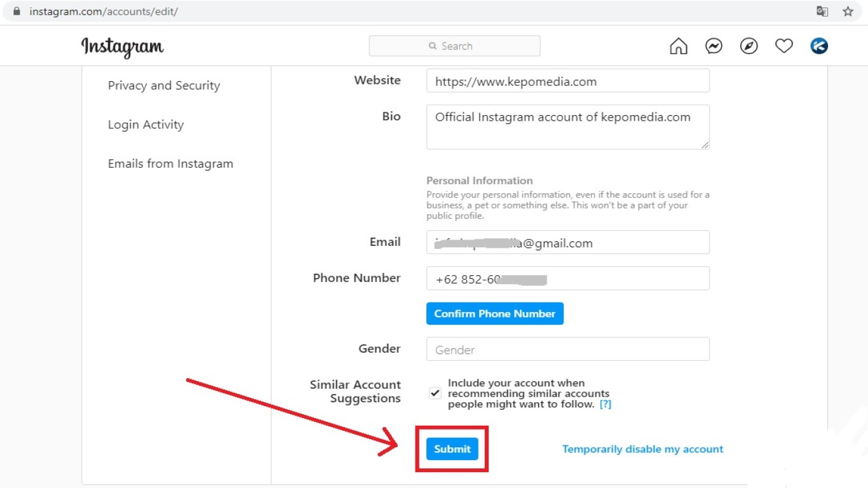Open Login Activity settings
Viewport: 868px width, 488px height.
[146, 125]
